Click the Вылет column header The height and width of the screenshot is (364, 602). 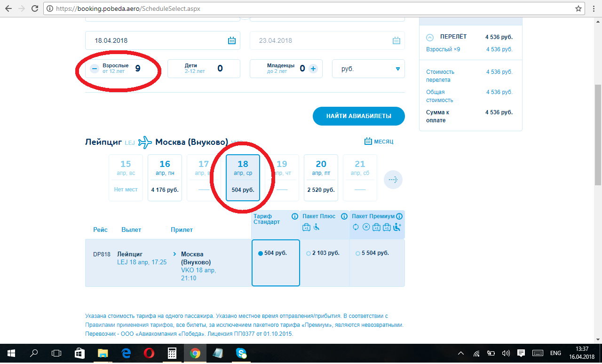click(131, 230)
